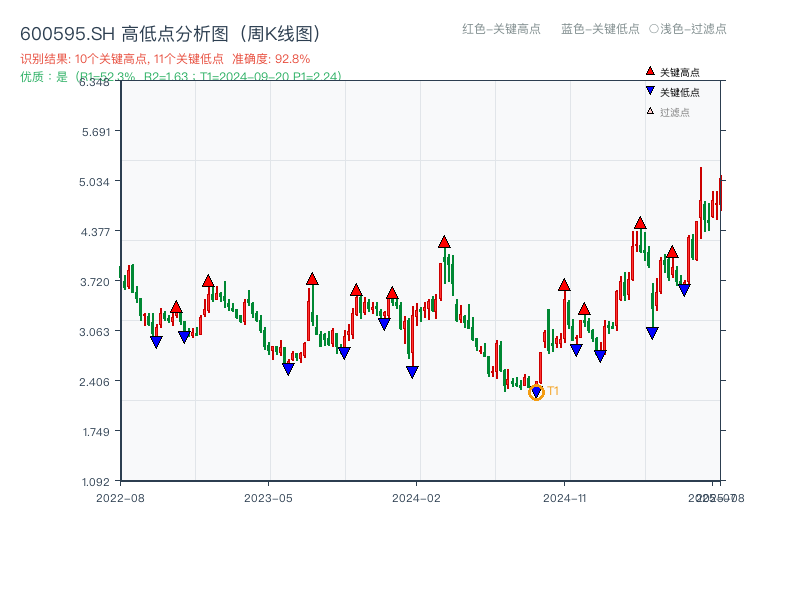
Task: Click the 2.406 y-axis label
Action: pyautogui.click(x=94, y=382)
